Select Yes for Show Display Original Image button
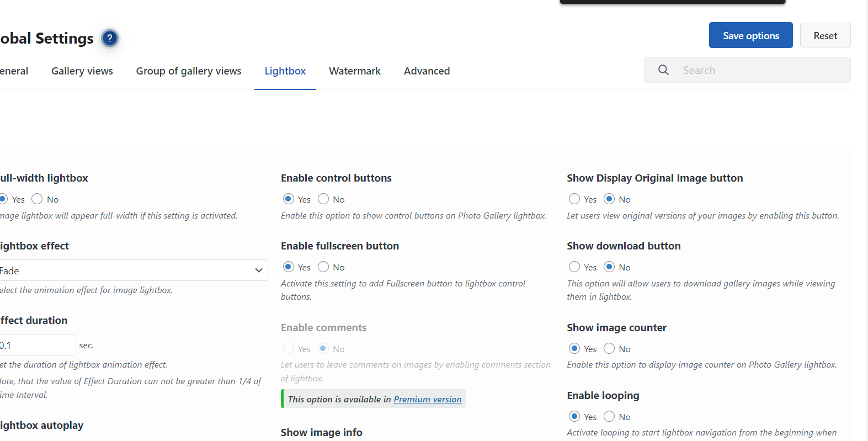Screen dimensions: 868x441 (x=574, y=199)
